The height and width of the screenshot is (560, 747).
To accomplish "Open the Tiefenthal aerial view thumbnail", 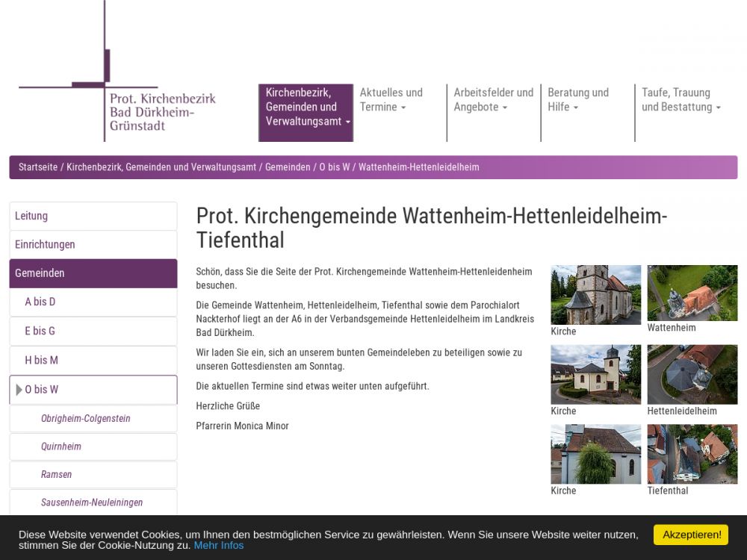I will pyautogui.click(x=692, y=454).
